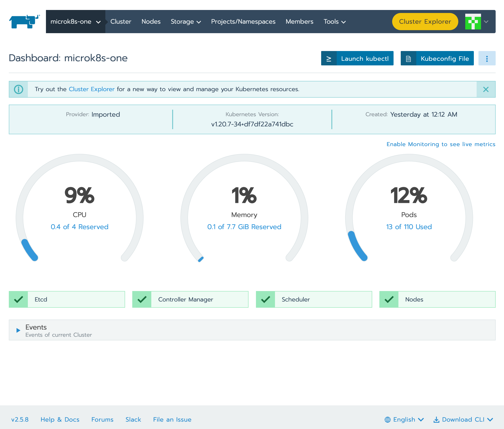The height and width of the screenshot is (429, 504).
Task: Click the Launch kubectl terminal icon
Action: click(x=329, y=59)
